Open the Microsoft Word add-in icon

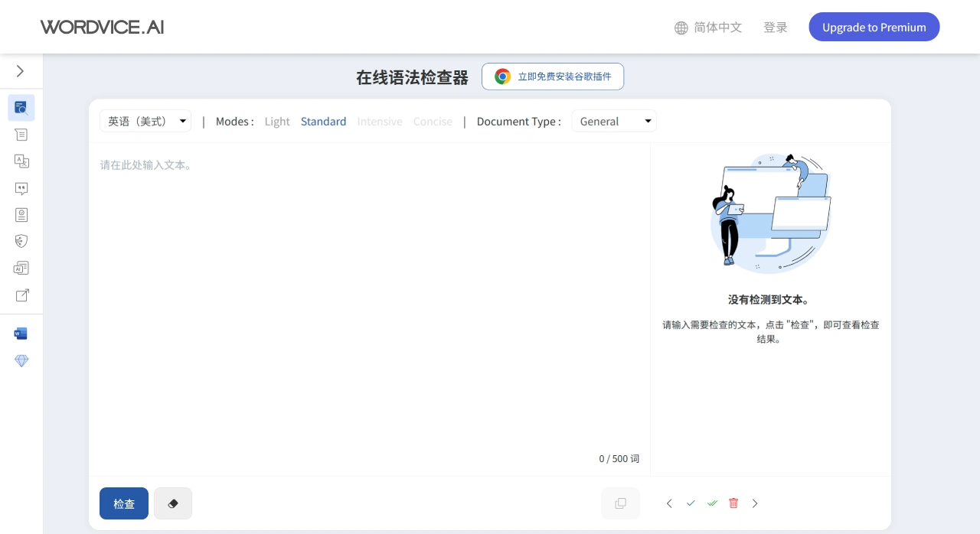21,333
